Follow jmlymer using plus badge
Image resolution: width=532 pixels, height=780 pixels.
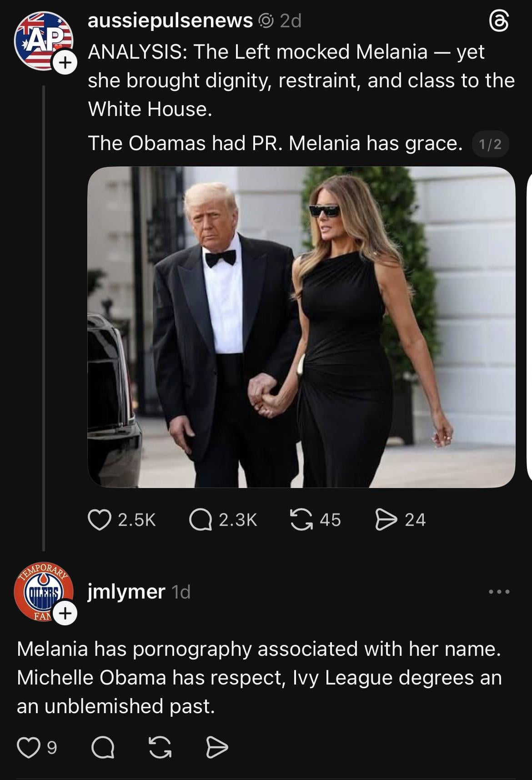tap(65, 614)
